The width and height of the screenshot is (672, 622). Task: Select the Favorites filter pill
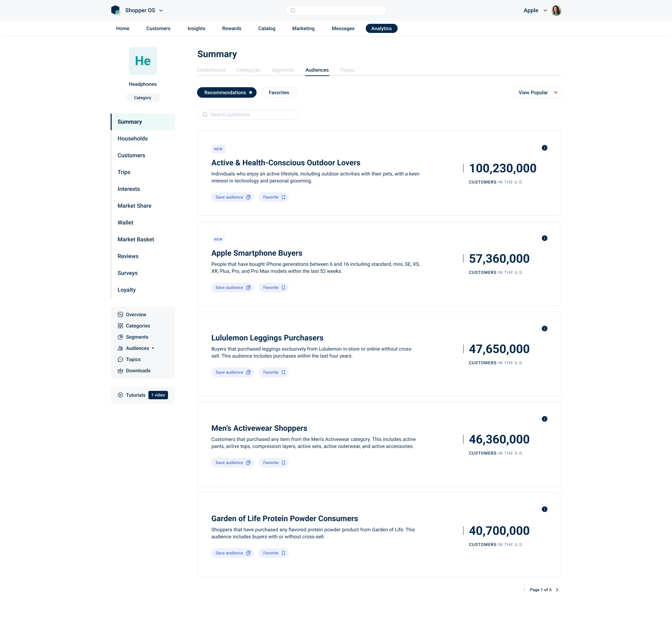(x=279, y=92)
